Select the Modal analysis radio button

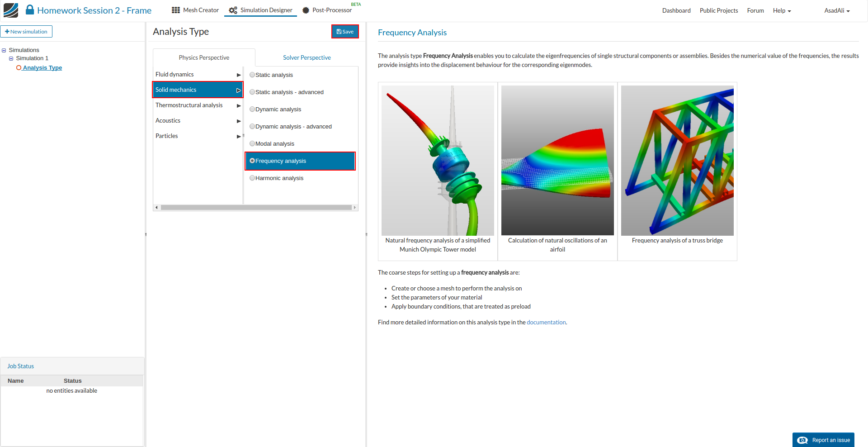point(252,143)
